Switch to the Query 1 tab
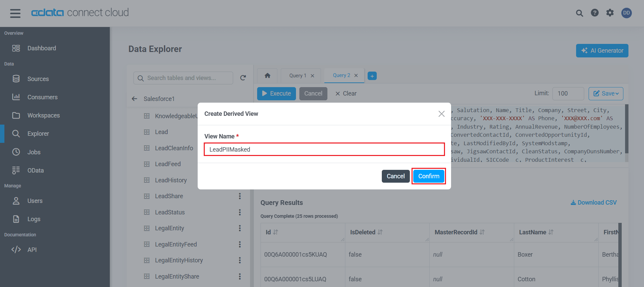 click(x=297, y=76)
